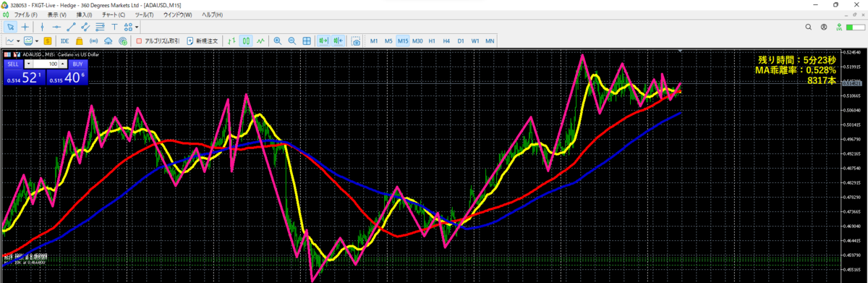Expand the shapes objects dropdown arrow
The image size is (868, 283).
[x=137, y=27]
